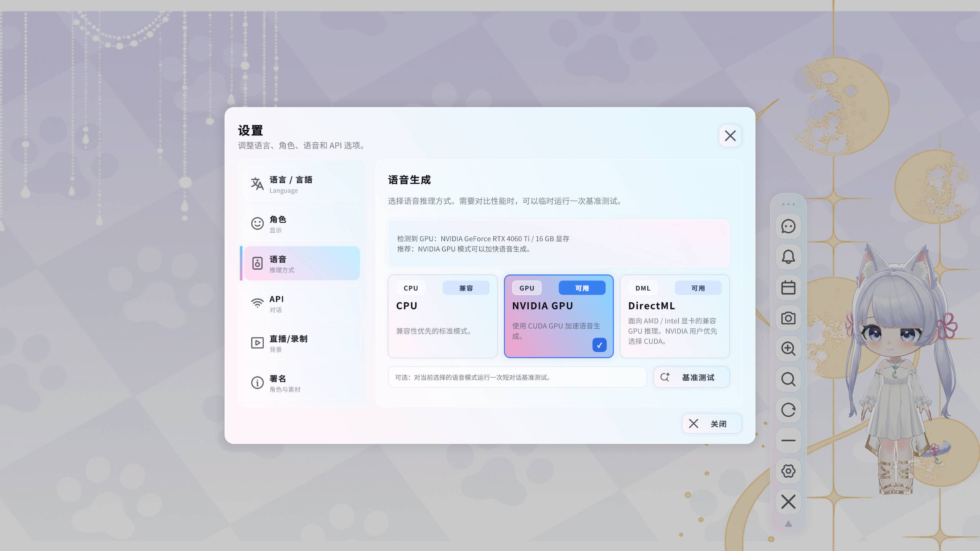Open the 语言 / 言語 Language section

302,184
